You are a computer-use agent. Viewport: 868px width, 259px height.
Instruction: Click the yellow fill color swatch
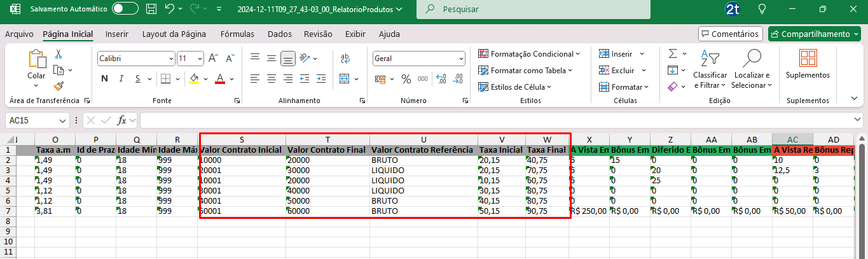(195, 79)
